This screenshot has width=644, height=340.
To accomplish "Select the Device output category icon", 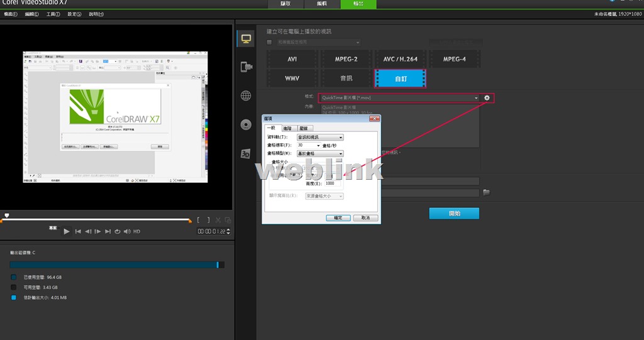I will 246,67.
